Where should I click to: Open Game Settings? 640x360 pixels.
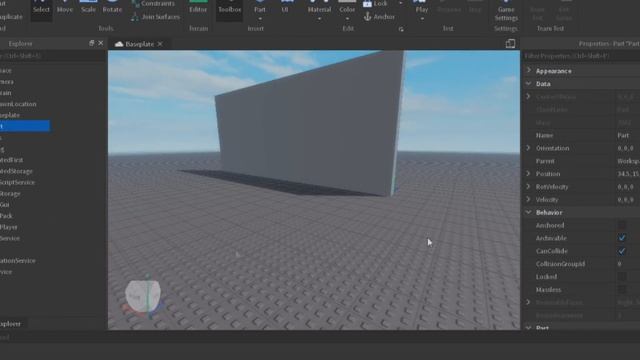[x=506, y=11]
